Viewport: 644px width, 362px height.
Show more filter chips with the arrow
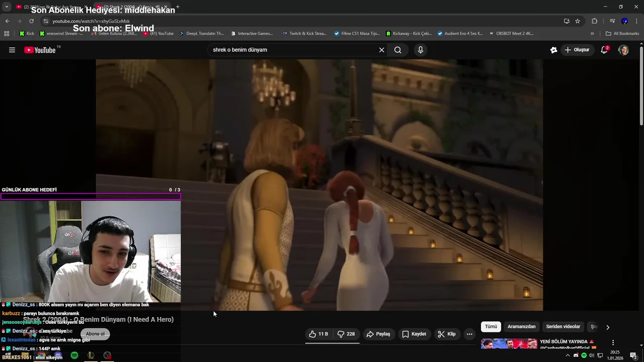[x=607, y=327]
